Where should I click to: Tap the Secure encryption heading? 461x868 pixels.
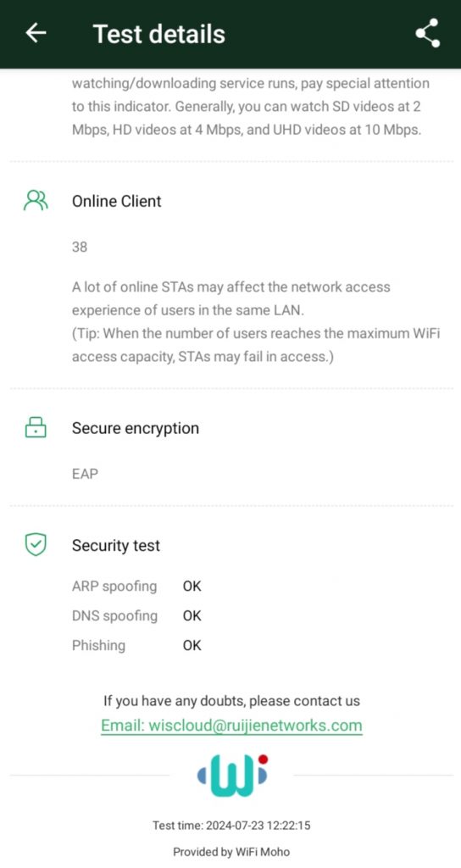pos(136,428)
